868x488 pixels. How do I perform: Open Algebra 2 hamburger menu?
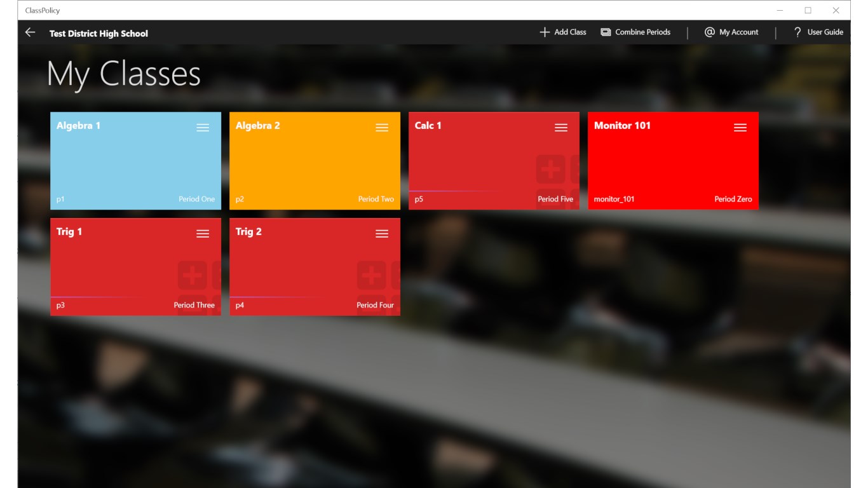(x=382, y=128)
